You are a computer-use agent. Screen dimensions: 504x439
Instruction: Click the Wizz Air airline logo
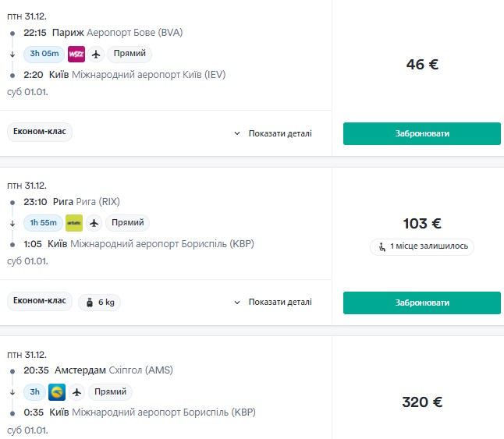click(x=76, y=54)
